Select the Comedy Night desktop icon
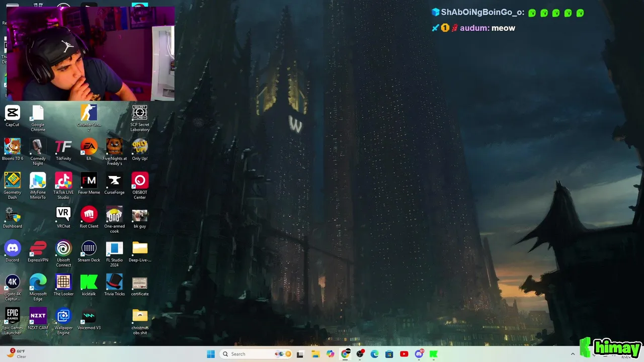 [38, 152]
